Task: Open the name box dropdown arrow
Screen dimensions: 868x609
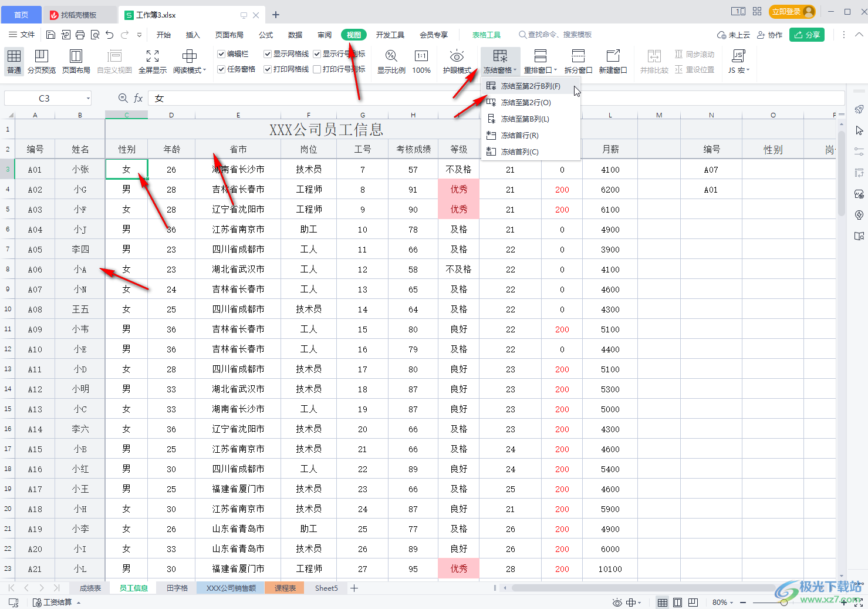Action: coord(88,98)
